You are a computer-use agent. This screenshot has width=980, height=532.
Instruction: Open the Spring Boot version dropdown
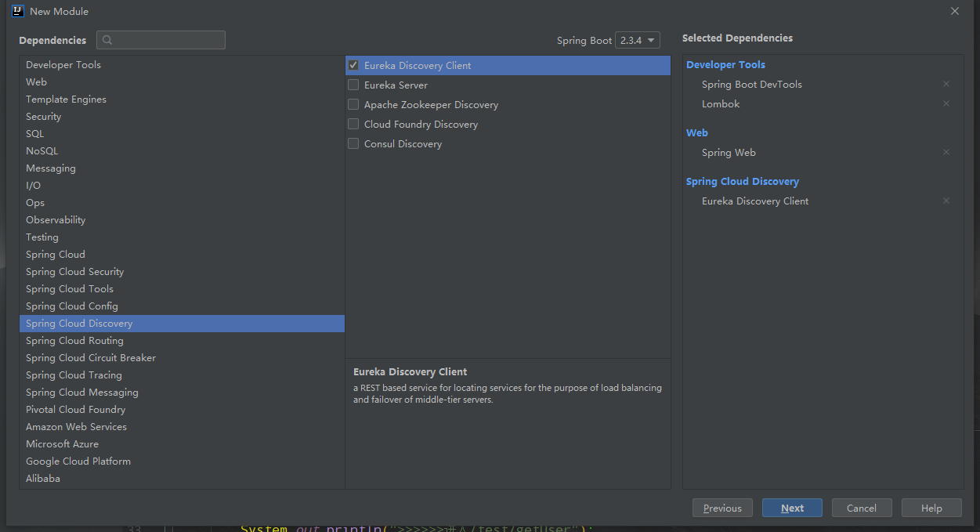coord(638,40)
